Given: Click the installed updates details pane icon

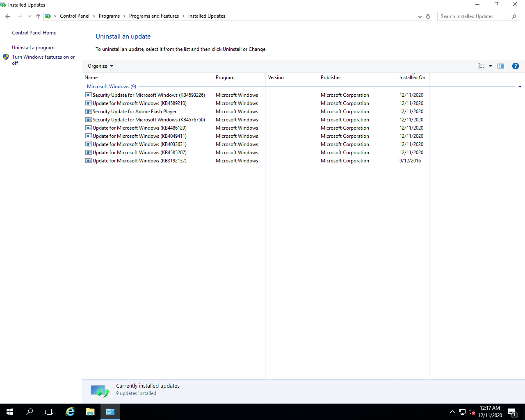Looking at the screenshot, I should point(100,391).
